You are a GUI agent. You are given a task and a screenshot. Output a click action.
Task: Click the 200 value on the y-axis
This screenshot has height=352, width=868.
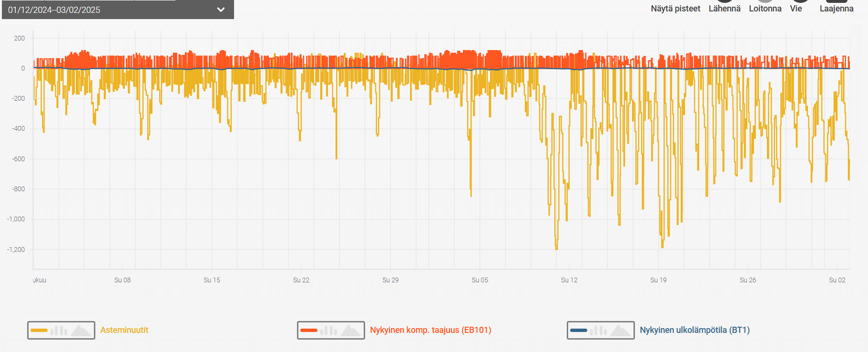point(20,38)
